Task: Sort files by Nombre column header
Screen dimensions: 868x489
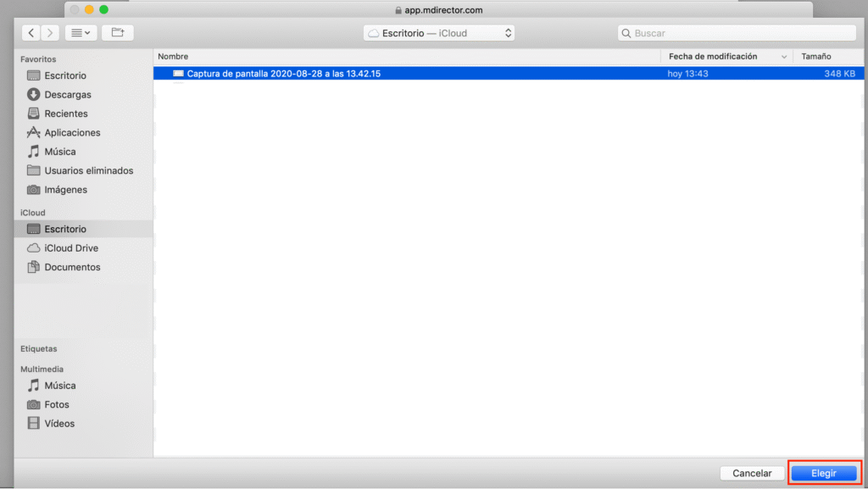Action: pyautogui.click(x=407, y=56)
